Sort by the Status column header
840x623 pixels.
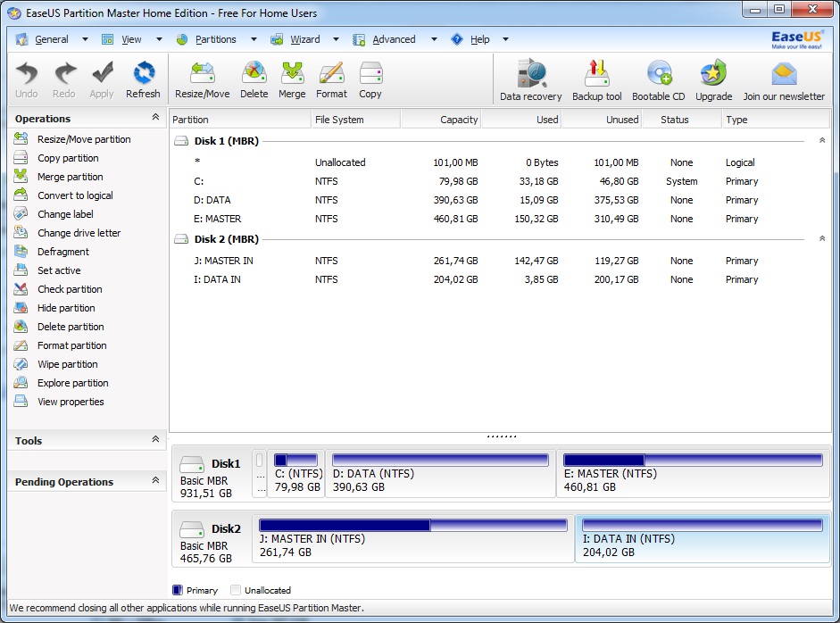(681, 120)
